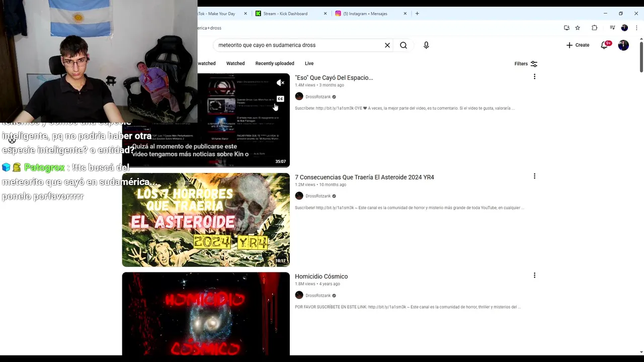644x362 pixels.
Task: Click the magnifier search button
Action: [404, 45]
